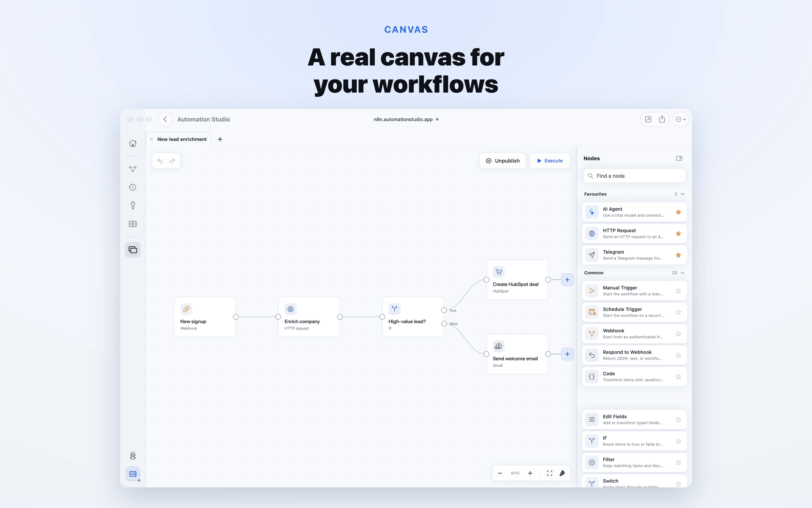
Task: Open the execution history clock icon
Action: 133,187
